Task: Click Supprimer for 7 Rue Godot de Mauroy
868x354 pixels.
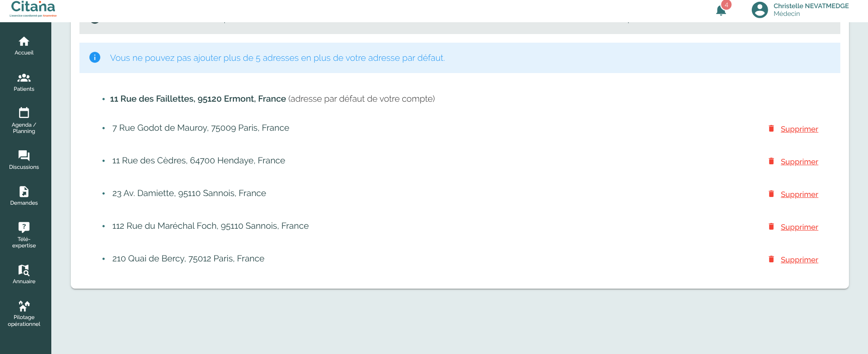Action: click(799, 129)
